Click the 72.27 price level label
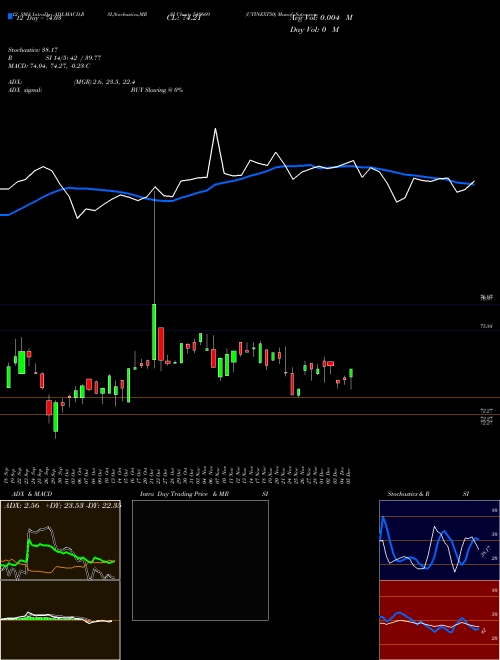500x660 pixels. coord(487,410)
